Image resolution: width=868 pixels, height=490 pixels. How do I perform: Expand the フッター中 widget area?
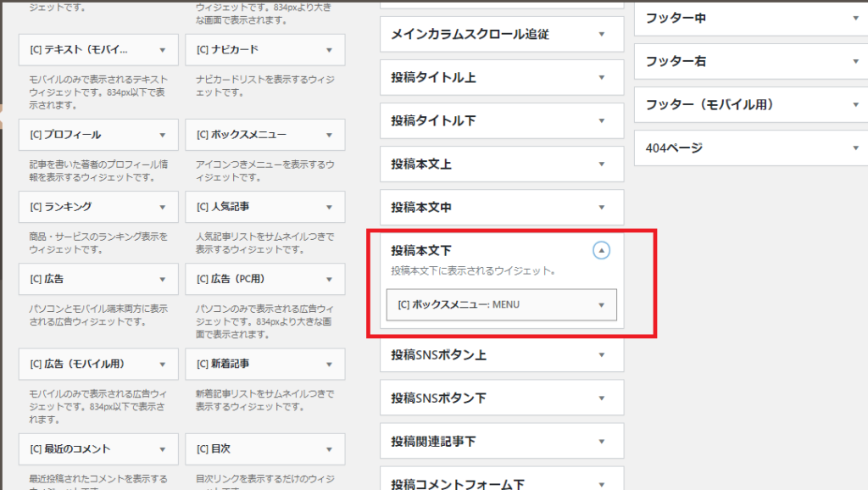855,18
